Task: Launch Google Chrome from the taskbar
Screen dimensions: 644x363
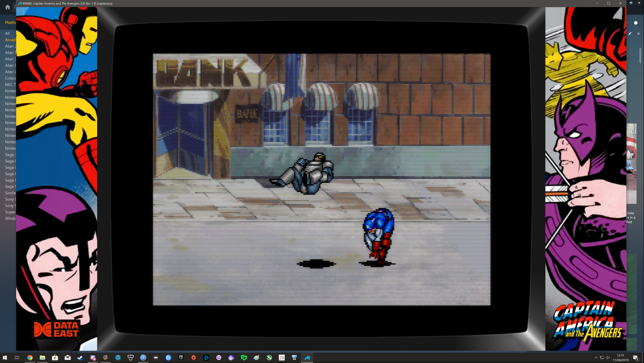Action: pyautogui.click(x=30, y=357)
